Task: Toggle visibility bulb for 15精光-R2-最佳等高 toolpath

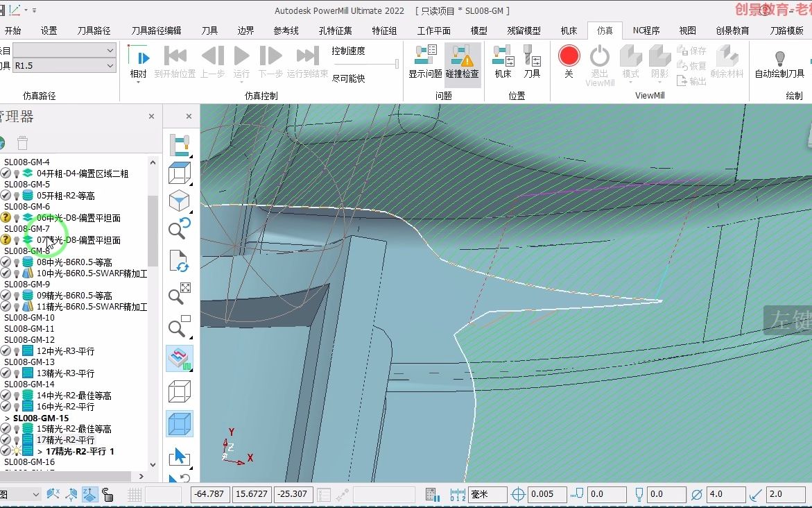Action: [16, 429]
